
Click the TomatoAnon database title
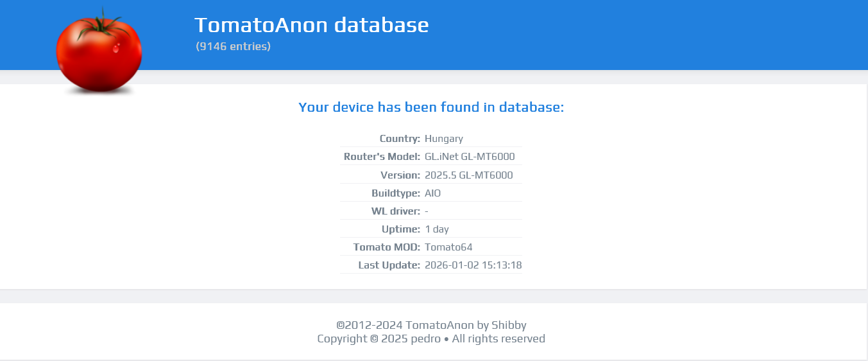311,25
